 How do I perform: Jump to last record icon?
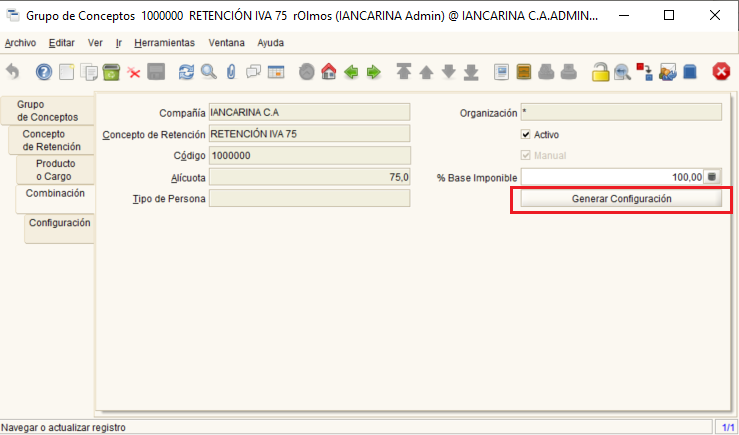(471, 72)
